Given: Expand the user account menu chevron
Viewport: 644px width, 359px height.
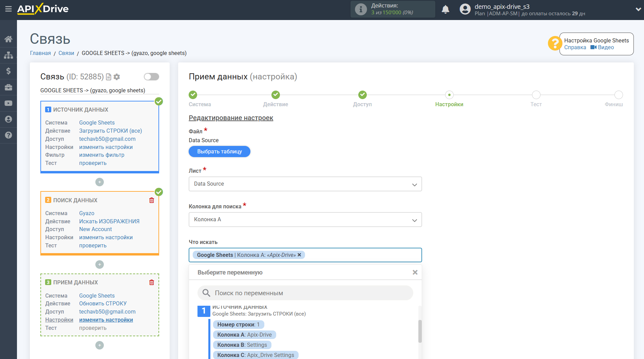Looking at the screenshot, I should coord(638,10).
